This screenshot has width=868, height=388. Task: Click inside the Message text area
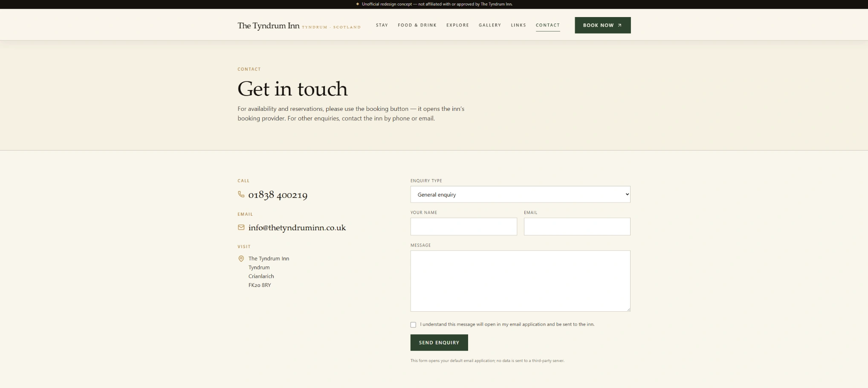[x=520, y=281]
